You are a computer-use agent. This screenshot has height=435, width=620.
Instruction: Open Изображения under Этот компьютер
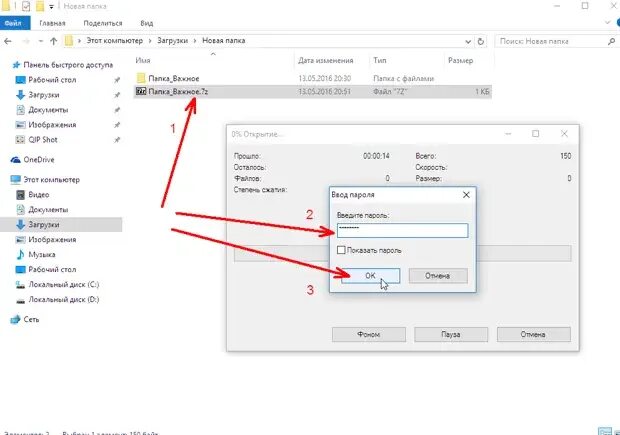coord(52,240)
